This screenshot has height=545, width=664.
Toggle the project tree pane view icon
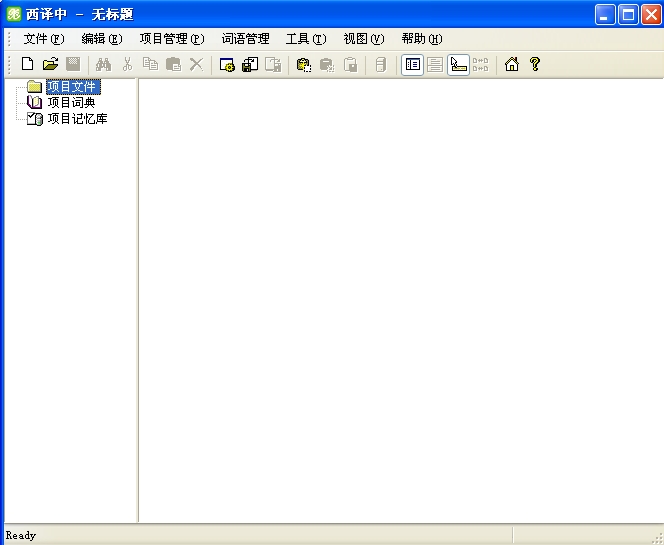412,64
